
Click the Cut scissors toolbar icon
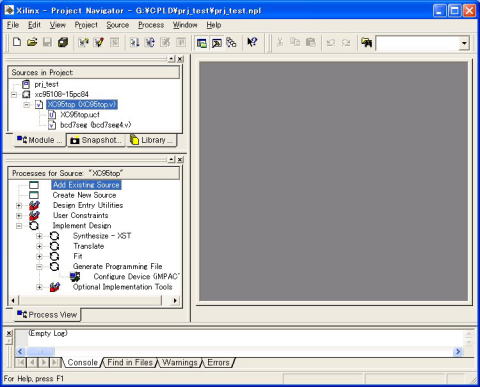tap(280, 42)
